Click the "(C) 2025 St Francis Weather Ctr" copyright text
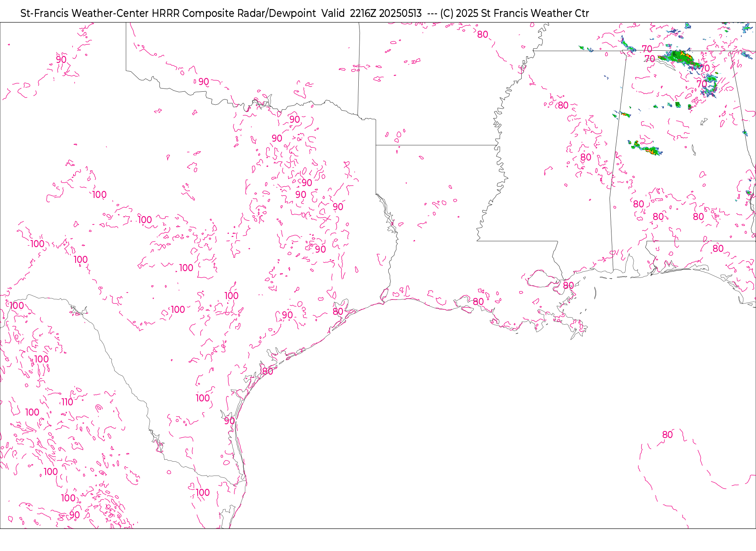 (514, 13)
